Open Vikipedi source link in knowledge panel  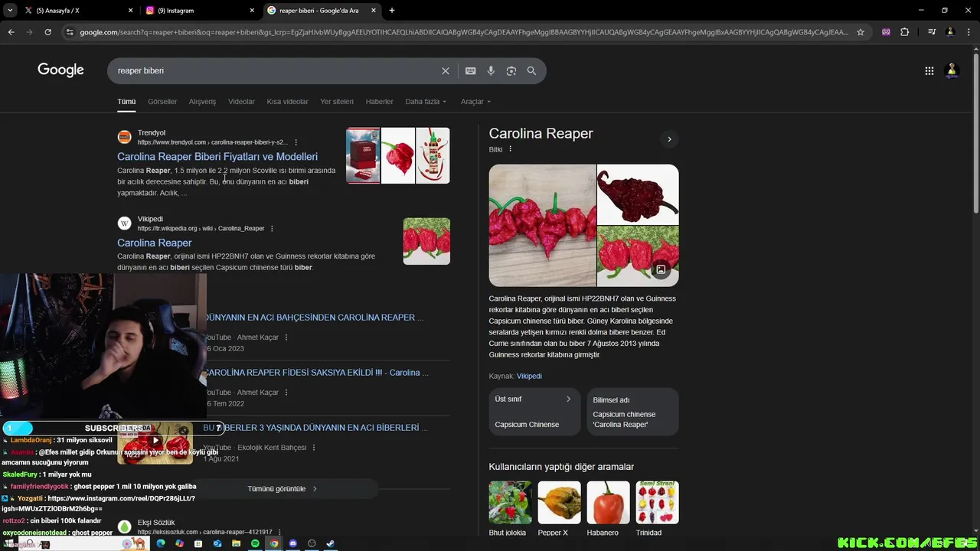point(529,376)
